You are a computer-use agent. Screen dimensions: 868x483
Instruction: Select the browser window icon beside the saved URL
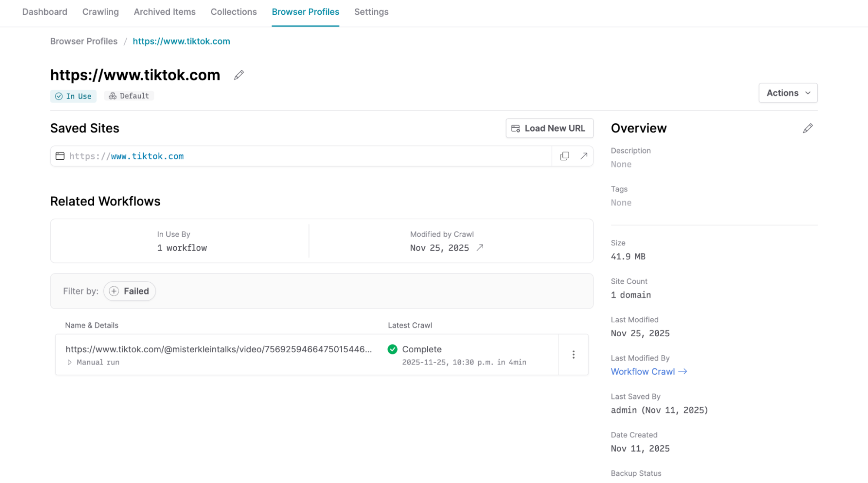[60, 156]
